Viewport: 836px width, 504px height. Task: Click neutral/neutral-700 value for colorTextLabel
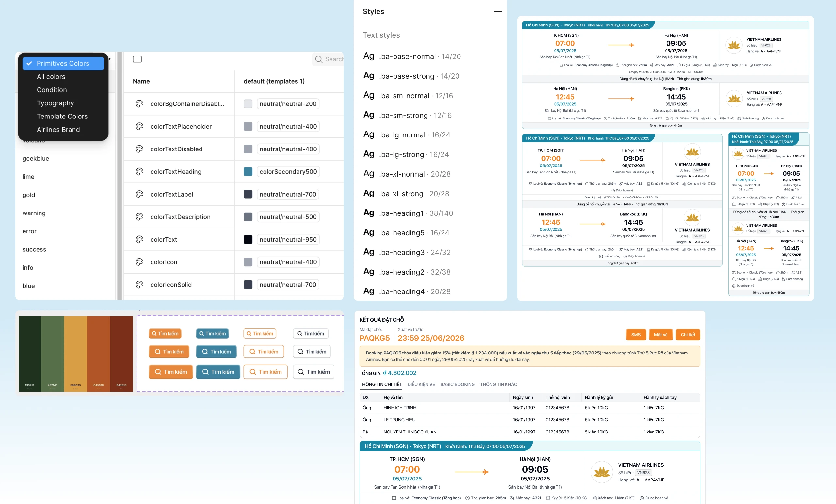(288, 194)
